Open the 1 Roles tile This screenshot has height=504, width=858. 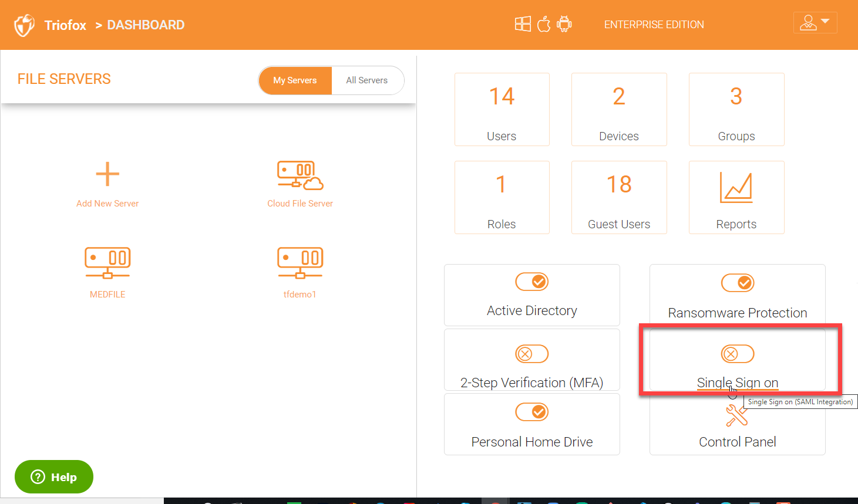(502, 197)
